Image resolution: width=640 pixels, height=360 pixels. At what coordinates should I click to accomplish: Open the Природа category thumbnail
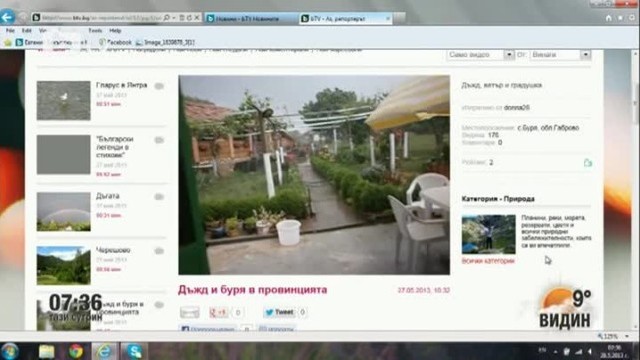coord(489,234)
